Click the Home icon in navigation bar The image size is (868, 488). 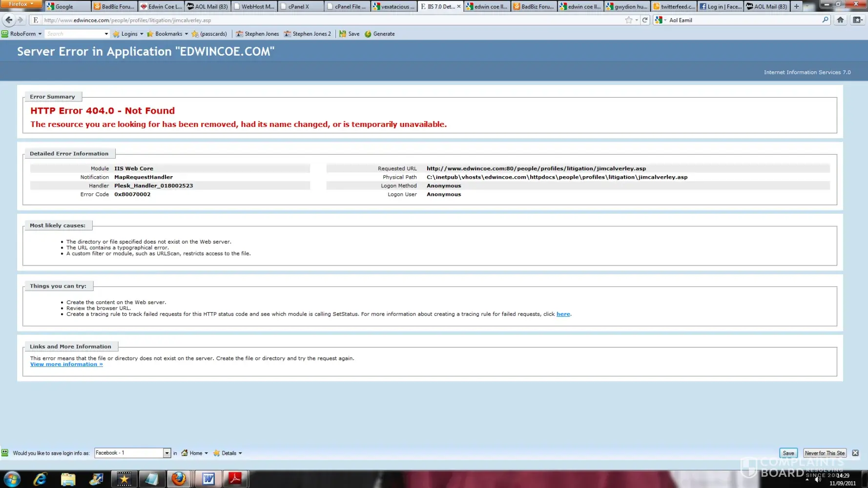click(x=840, y=20)
